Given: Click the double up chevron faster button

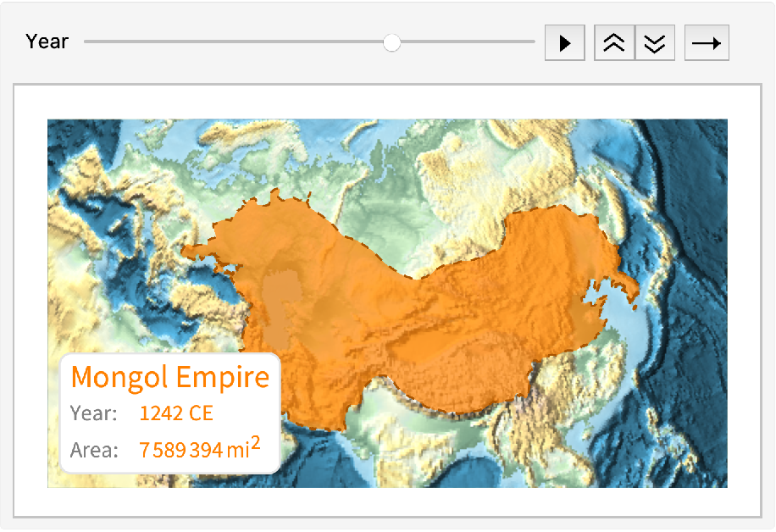Looking at the screenshot, I should pos(614,43).
